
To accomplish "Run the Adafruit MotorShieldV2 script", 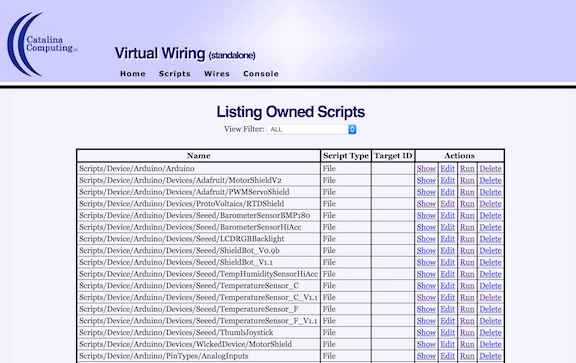I will tap(467, 180).
